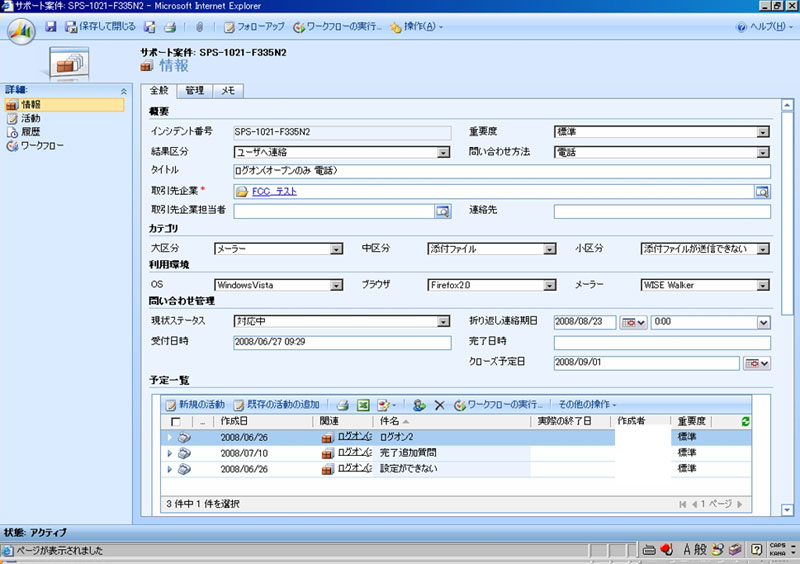This screenshot has height=564, width=800.
Task: Open the OS dropdown showing WindowsVista
Action: click(x=336, y=285)
